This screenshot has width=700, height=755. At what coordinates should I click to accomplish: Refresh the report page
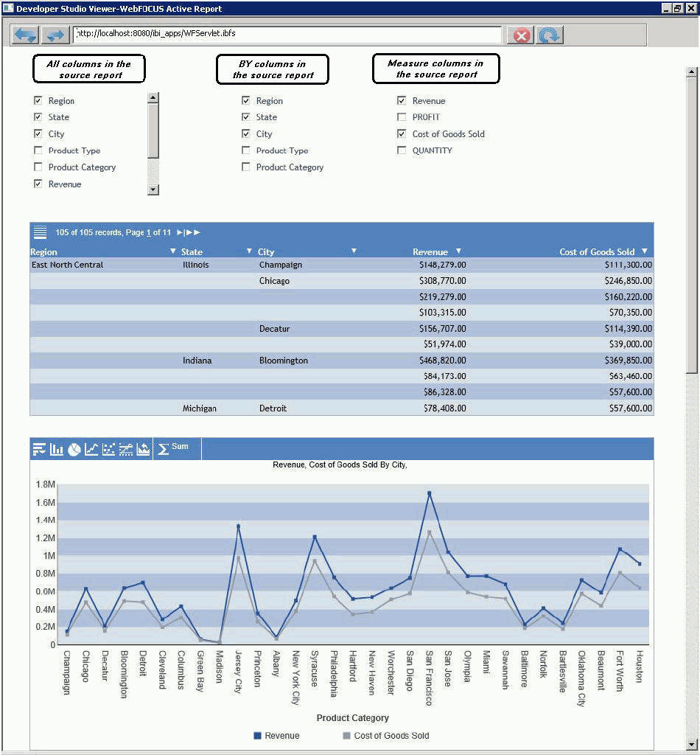tap(549, 35)
